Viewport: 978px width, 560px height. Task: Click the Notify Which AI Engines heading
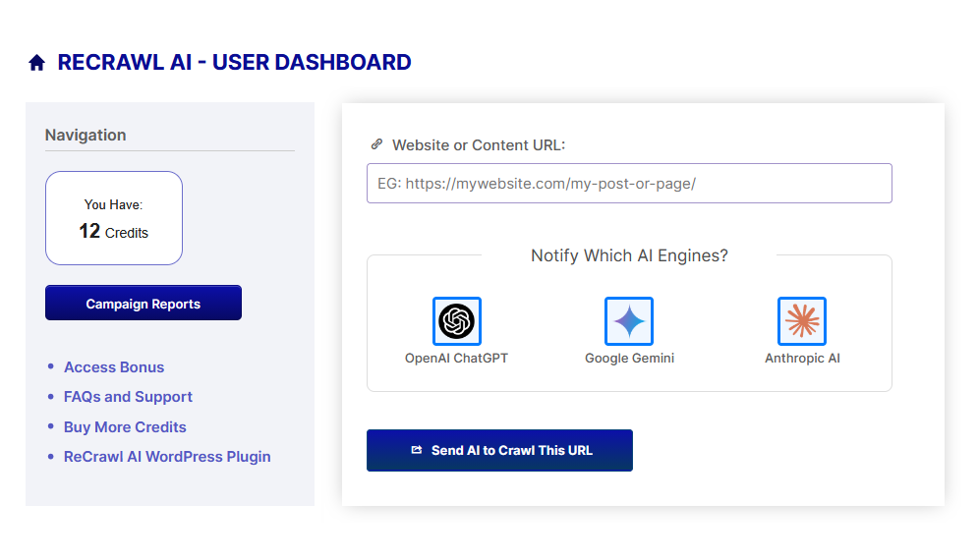[629, 255]
